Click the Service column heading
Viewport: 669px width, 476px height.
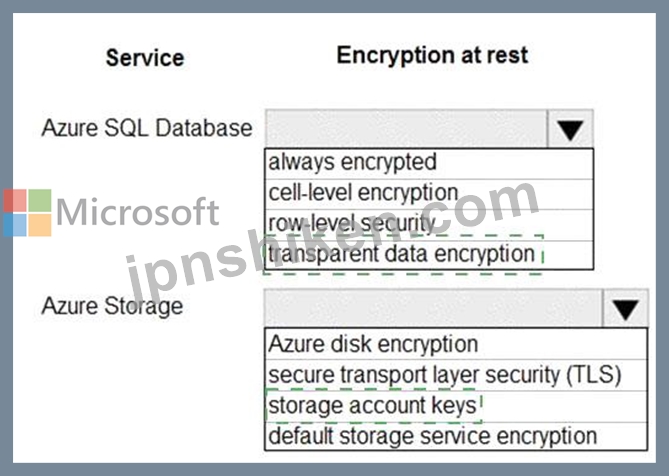pyautogui.click(x=145, y=58)
